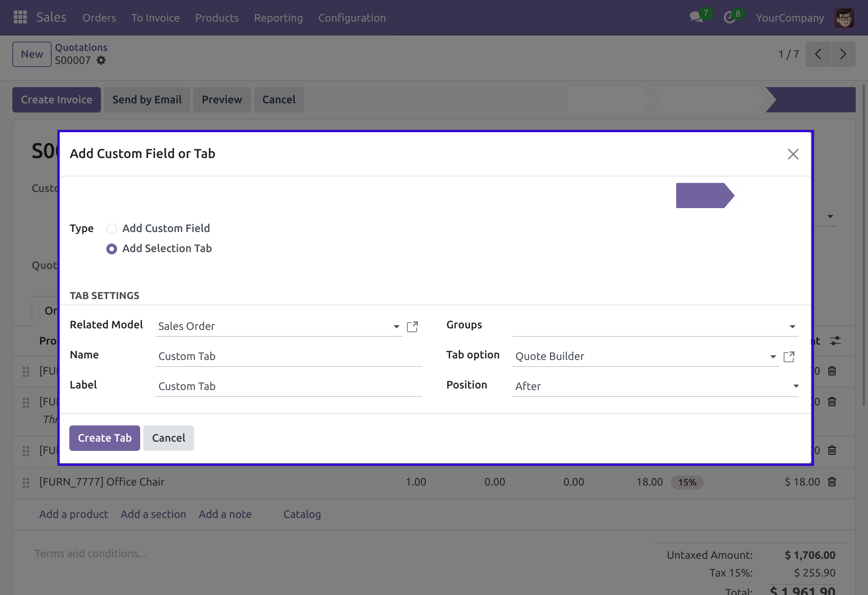Open Tab option external link icon
The width and height of the screenshot is (868, 595).
coord(789,356)
